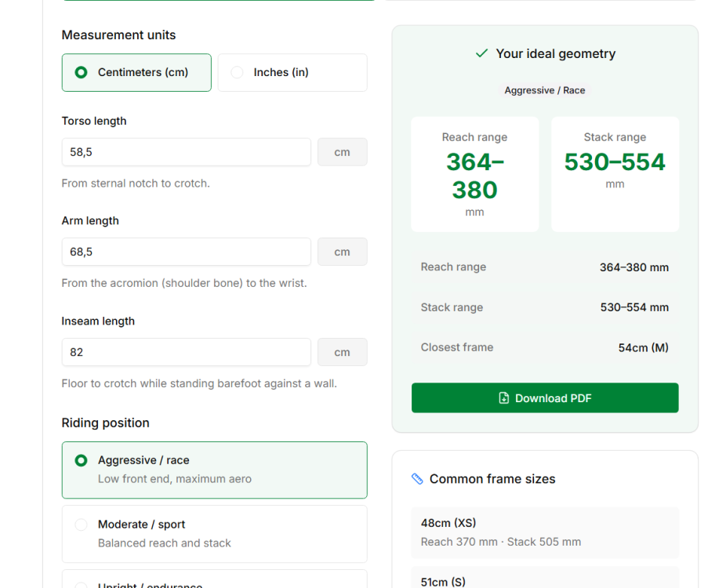Focus the Inseam length input field
Screen dimensions: 708x588
point(186,352)
